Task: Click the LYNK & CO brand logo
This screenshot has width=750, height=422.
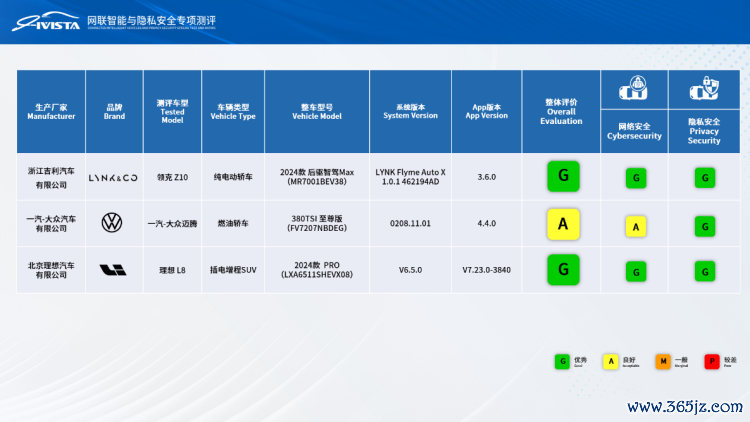Action: click(x=113, y=178)
